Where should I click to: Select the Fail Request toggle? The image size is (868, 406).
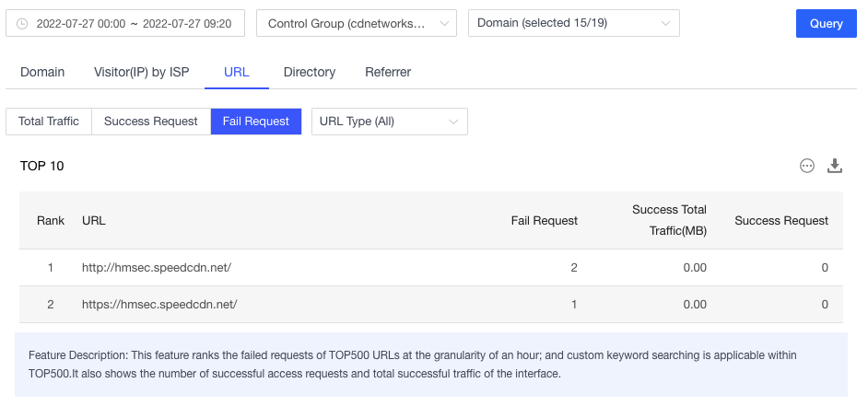point(256,122)
